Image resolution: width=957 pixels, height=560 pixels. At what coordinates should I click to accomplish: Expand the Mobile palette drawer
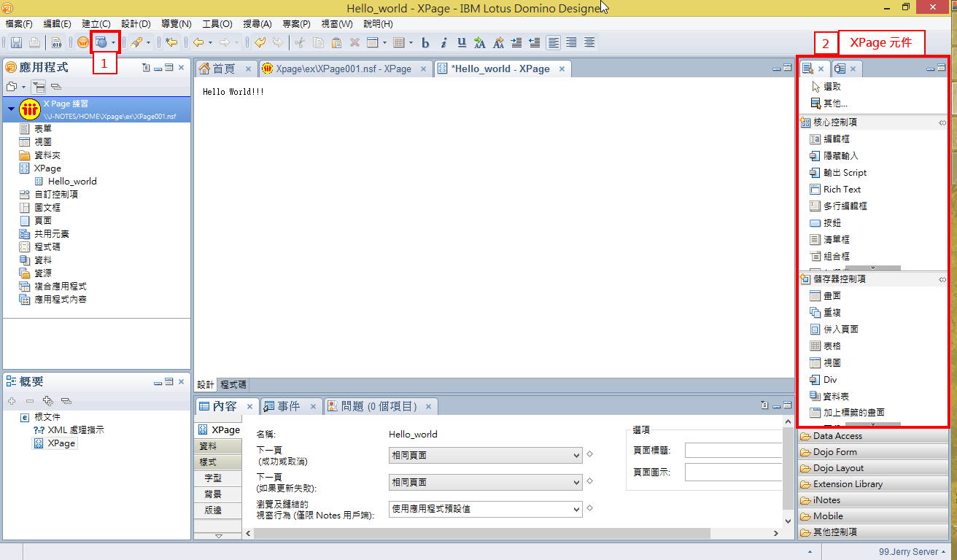[873, 516]
